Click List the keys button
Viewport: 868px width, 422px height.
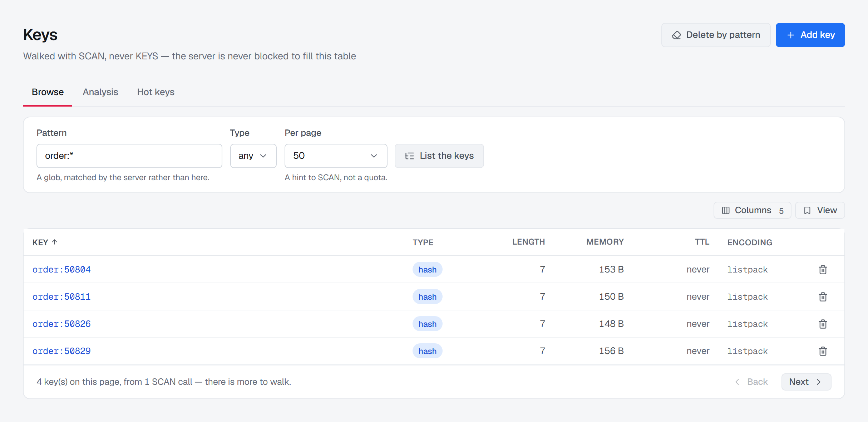(439, 156)
